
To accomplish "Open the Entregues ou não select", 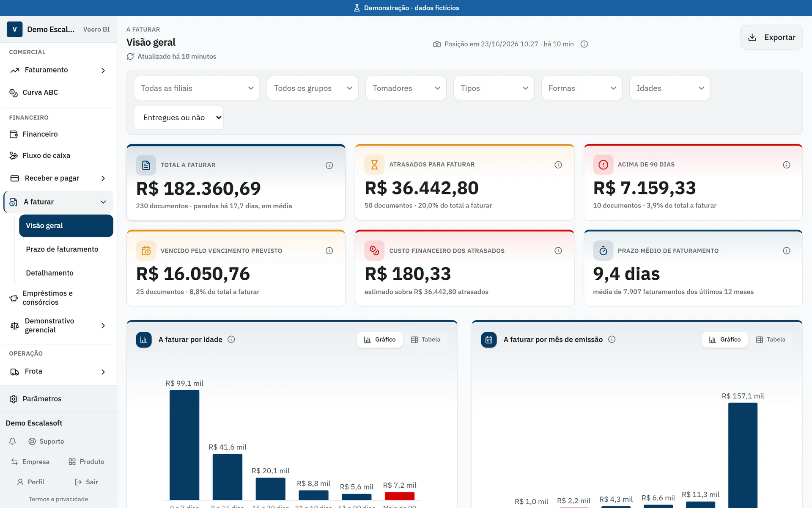I will 179,117.
